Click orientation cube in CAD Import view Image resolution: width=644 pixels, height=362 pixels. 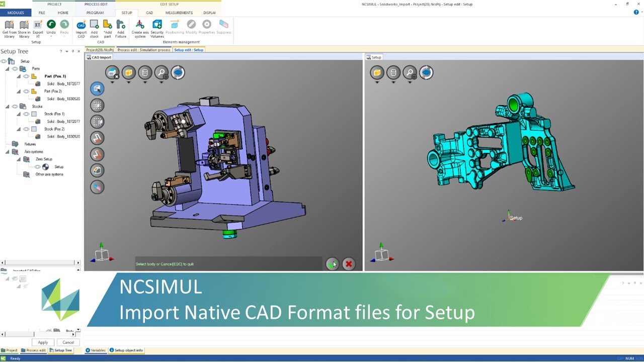pyautogui.click(x=102, y=254)
